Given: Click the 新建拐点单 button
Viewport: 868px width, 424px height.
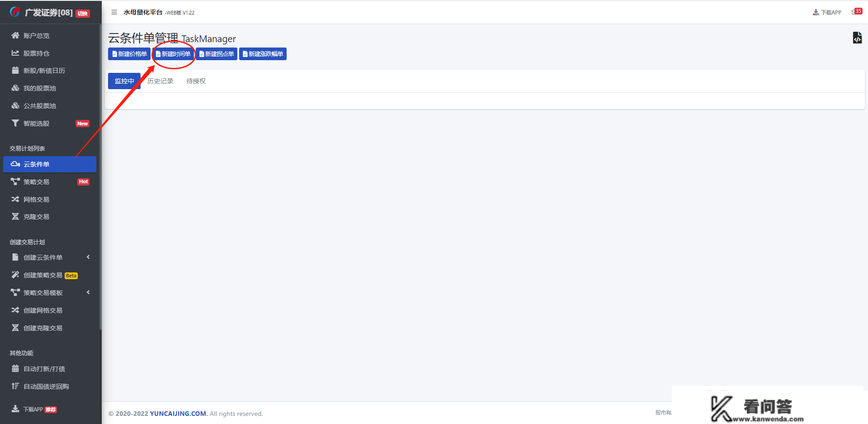Looking at the screenshot, I should click(217, 54).
